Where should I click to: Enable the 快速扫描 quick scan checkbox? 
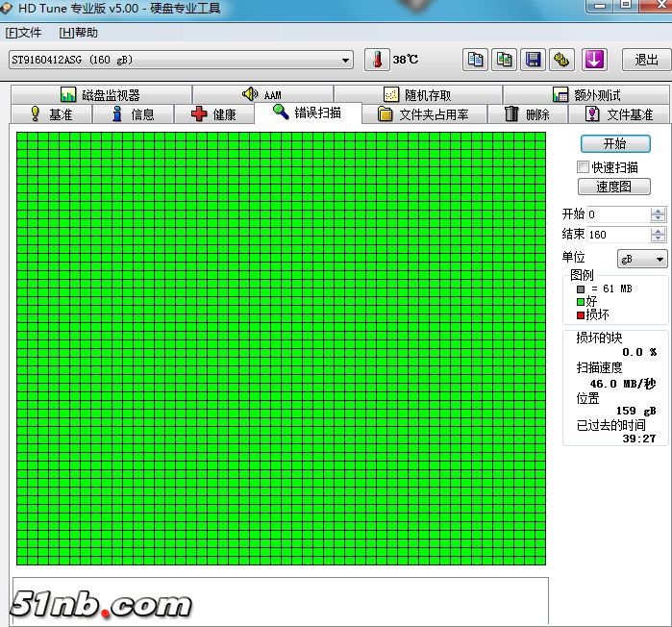[x=584, y=167]
